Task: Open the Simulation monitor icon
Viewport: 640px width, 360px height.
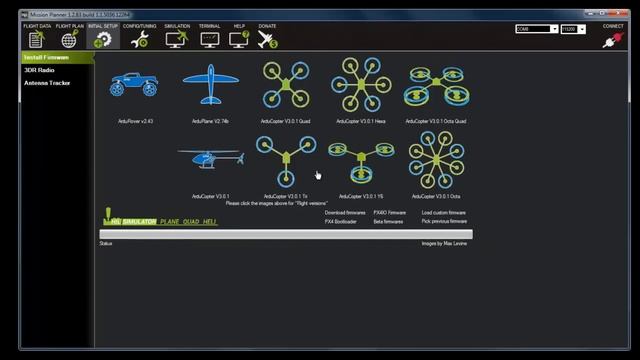Action: coord(177,40)
